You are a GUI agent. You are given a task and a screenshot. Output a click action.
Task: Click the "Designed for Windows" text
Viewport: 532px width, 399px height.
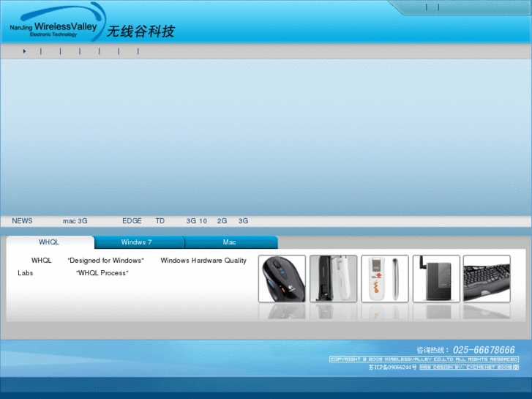pos(106,261)
